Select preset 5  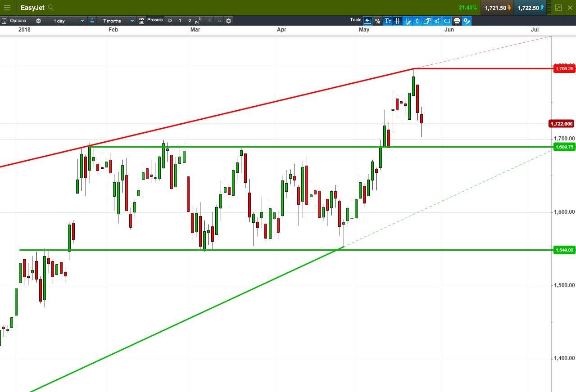click(x=219, y=21)
